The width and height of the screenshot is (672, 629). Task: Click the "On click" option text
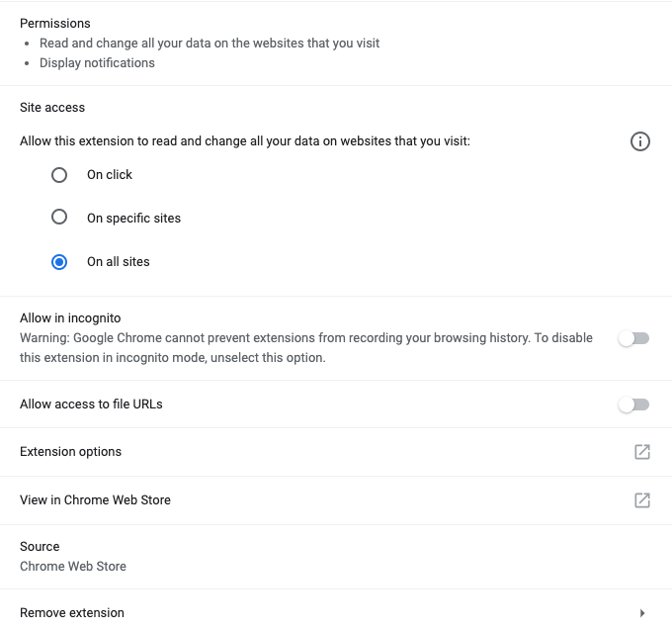pos(110,175)
